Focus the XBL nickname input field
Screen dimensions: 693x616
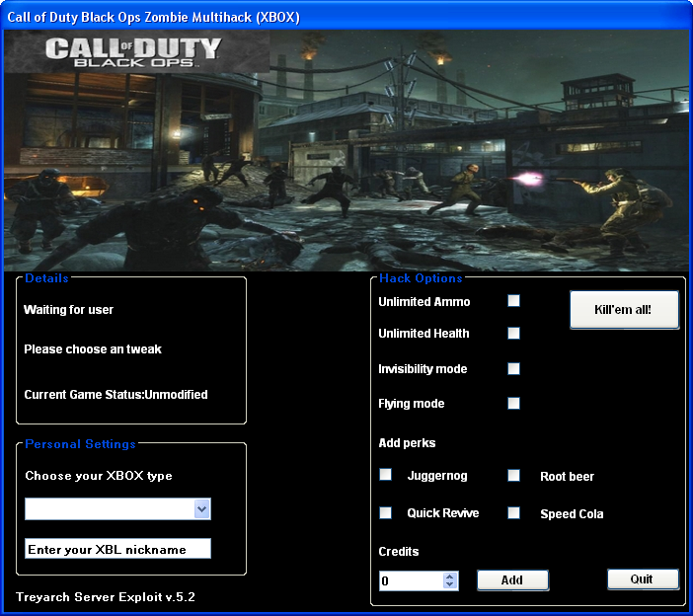(117, 549)
